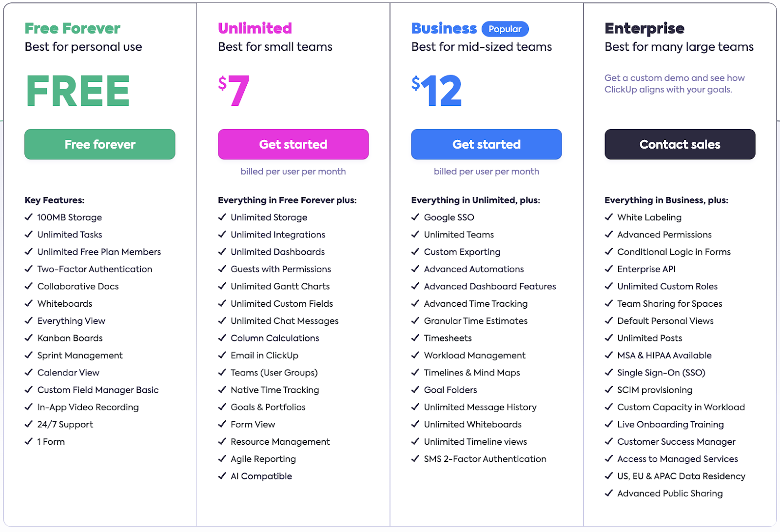Select the pink Unlimited plan title
The width and height of the screenshot is (780, 532).
255,28
